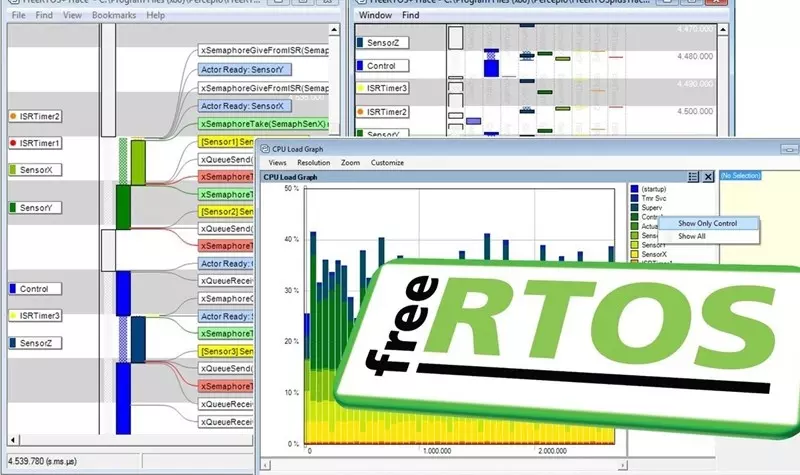Open the Help menu
The width and height of the screenshot is (800, 475).
click(x=155, y=15)
